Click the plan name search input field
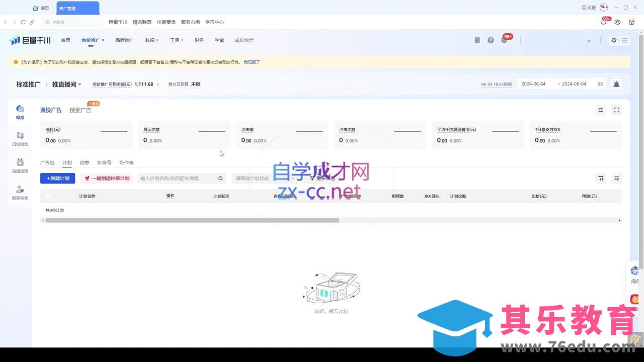The image size is (644, 362). 178,178
